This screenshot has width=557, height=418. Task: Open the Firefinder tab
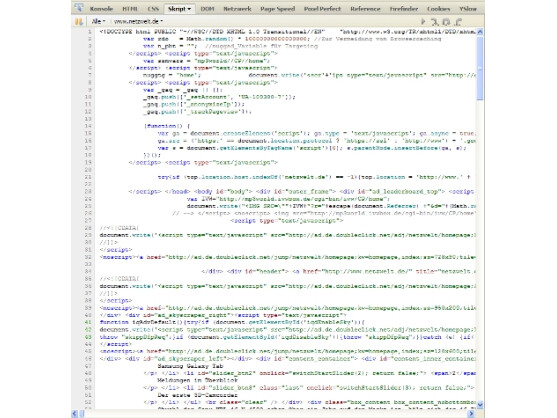click(x=404, y=9)
